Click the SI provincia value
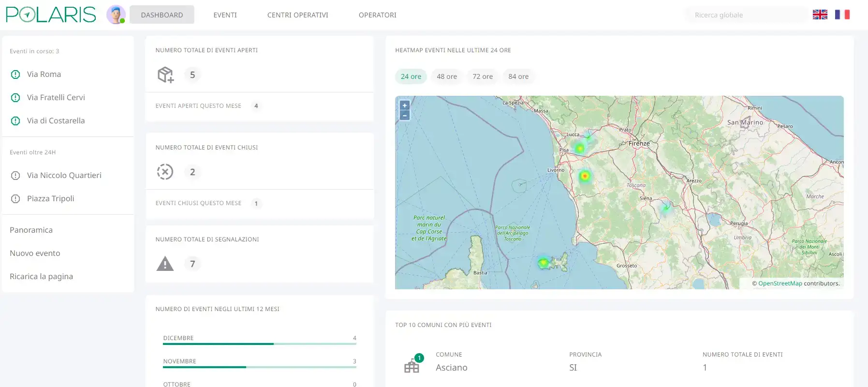 point(573,368)
